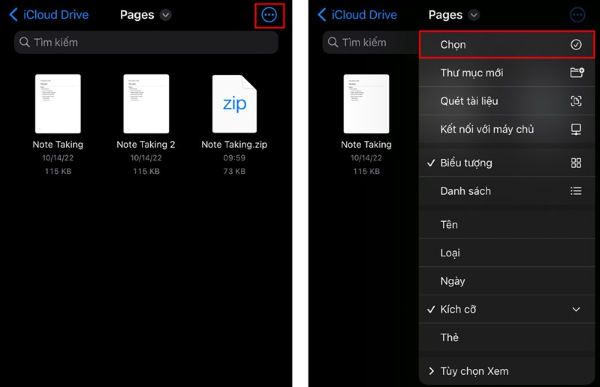Screen dimensions: 600x387
Task: Switch to Danh sách list view
Action: click(507, 191)
